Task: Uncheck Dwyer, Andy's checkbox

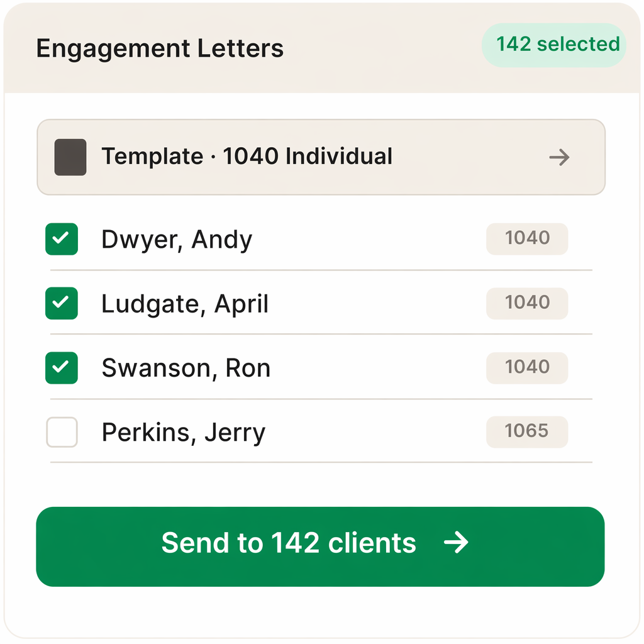Action: [61, 239]
